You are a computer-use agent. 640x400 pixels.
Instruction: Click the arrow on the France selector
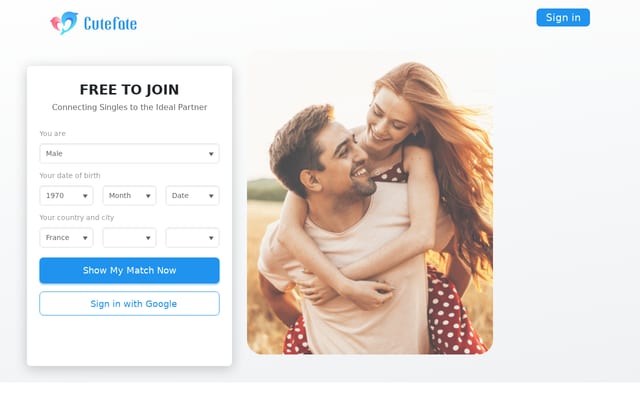pyautogui.click(x=85, y=238)
